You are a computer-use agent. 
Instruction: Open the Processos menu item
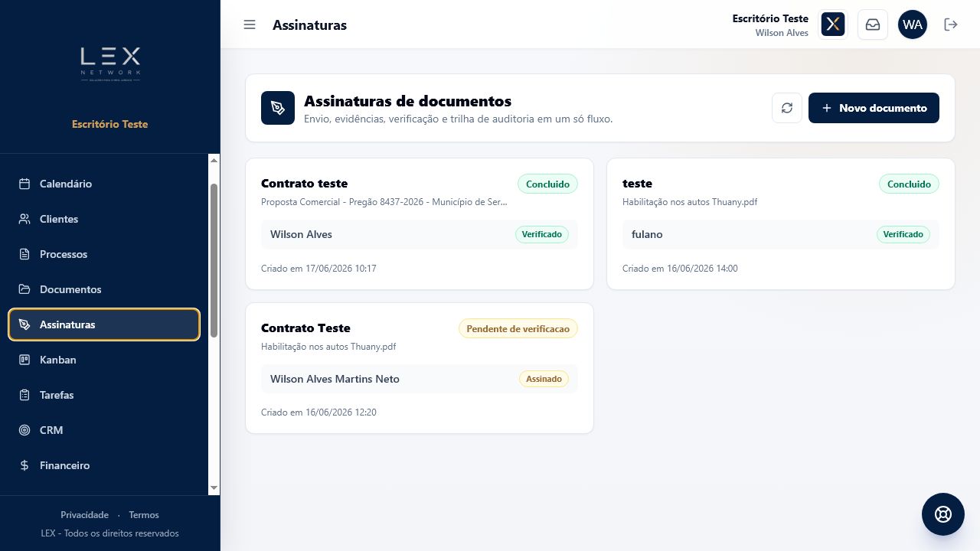click(x=104, y=254)
